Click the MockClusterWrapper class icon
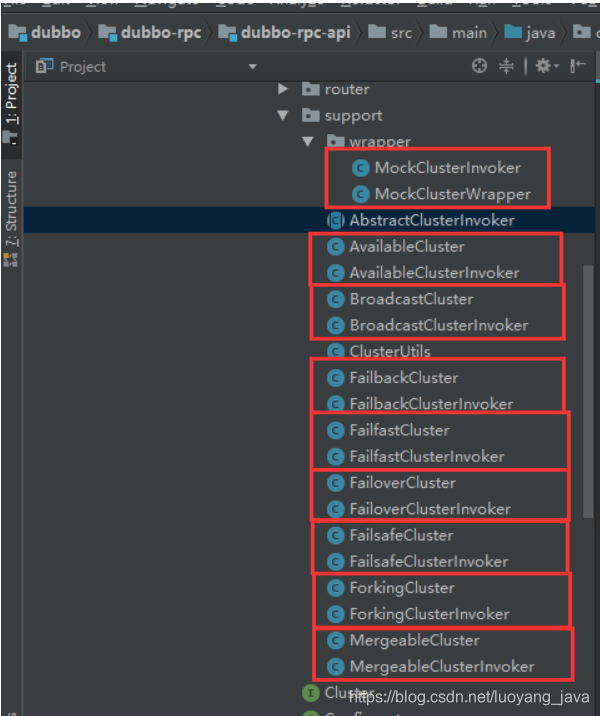The height and width of the screenshot is (716, 600). 360,195
